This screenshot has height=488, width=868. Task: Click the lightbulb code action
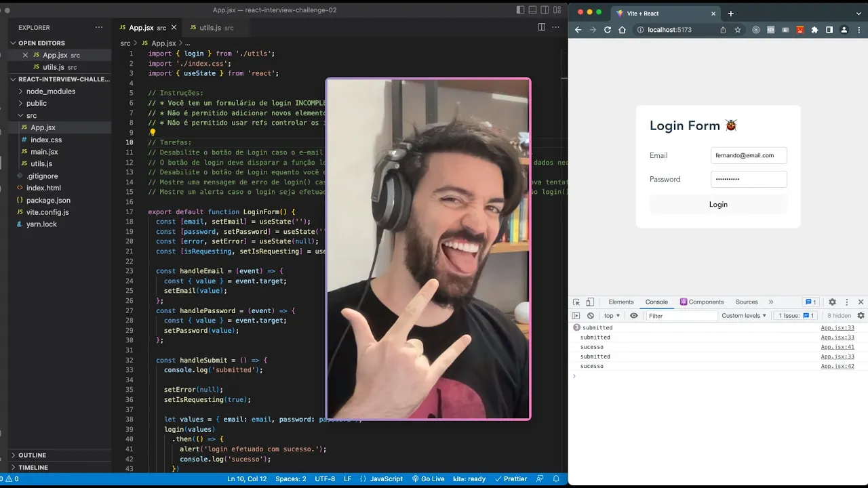(x=152, y=133)
